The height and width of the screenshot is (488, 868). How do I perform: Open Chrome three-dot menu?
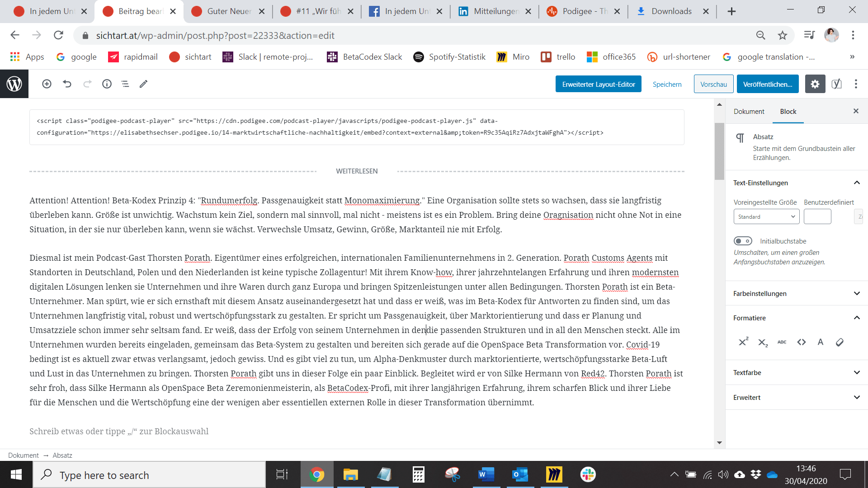[853, 35]
